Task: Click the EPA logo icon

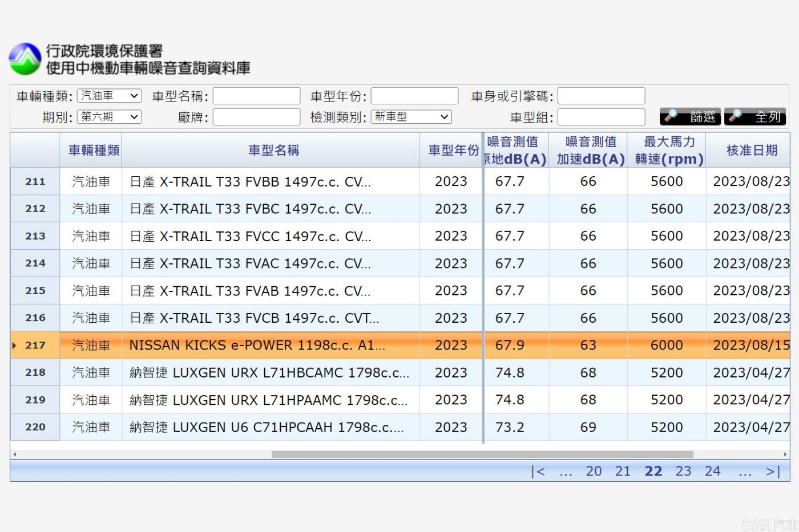Action: (25, 59)
